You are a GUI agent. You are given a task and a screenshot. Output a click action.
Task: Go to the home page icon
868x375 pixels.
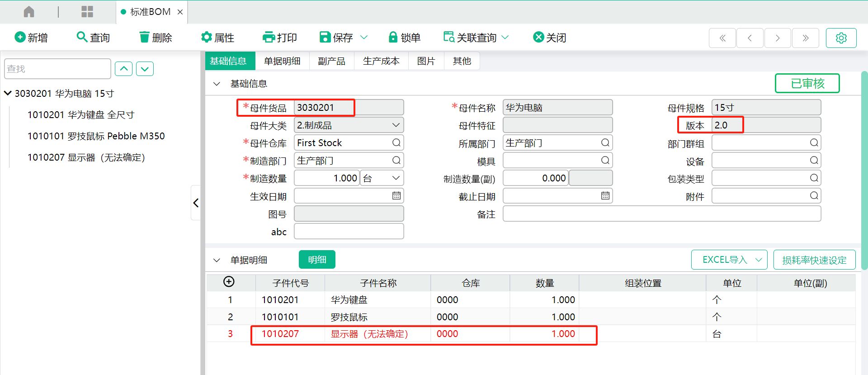29,12
